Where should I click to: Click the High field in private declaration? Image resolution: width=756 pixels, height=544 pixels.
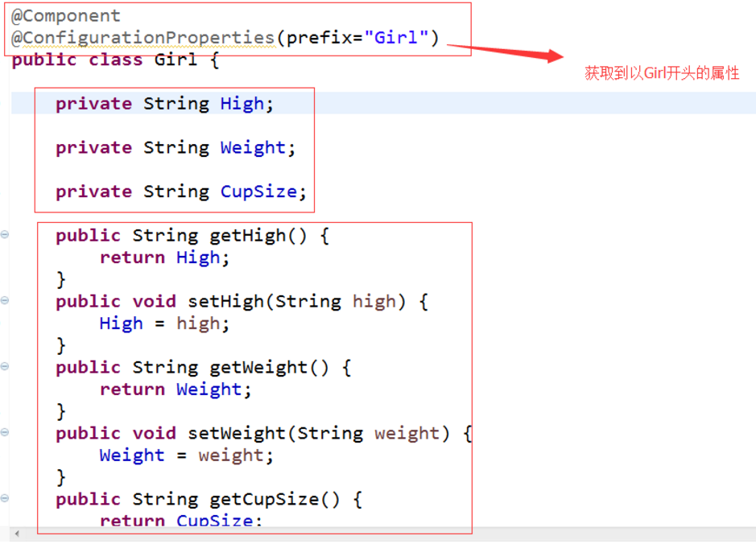(242, 104)
